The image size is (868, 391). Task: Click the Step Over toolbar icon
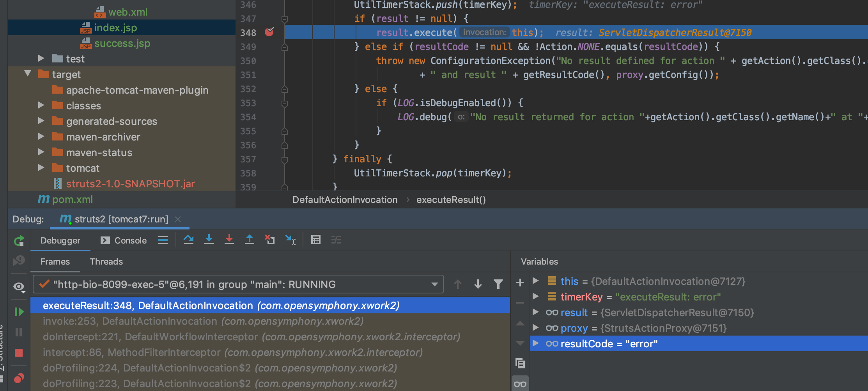click(189, 240)
